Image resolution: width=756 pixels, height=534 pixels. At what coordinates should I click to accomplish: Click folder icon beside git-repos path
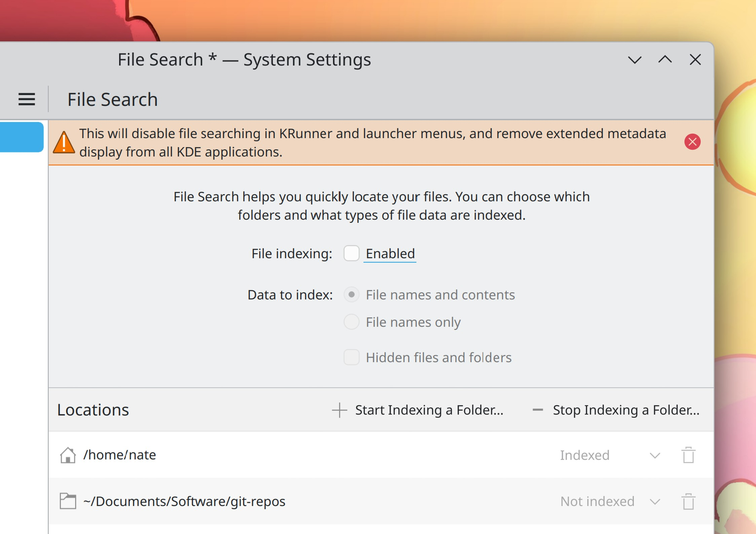(x=68, y=501)
